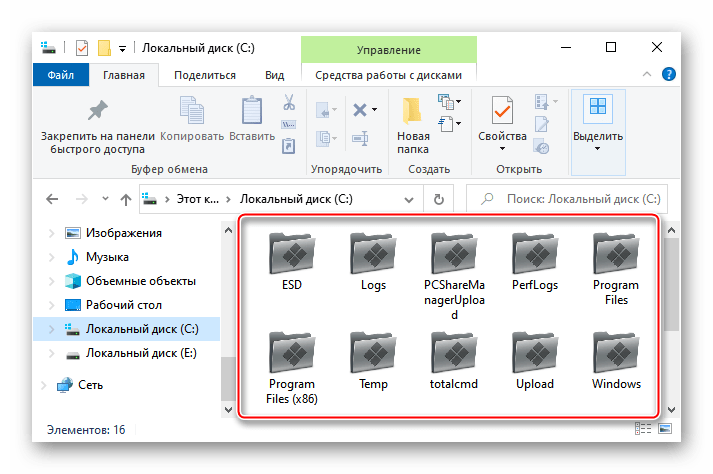The height and width of the screenshot is (474, 713).
Task: Switch to details view icon in status bar
Action: coord(643,429)
